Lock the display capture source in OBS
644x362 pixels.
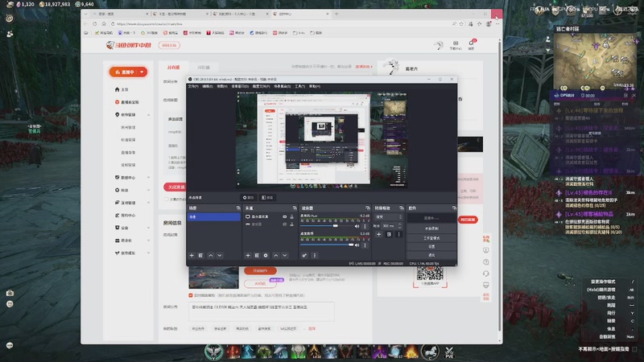(291, 216)
